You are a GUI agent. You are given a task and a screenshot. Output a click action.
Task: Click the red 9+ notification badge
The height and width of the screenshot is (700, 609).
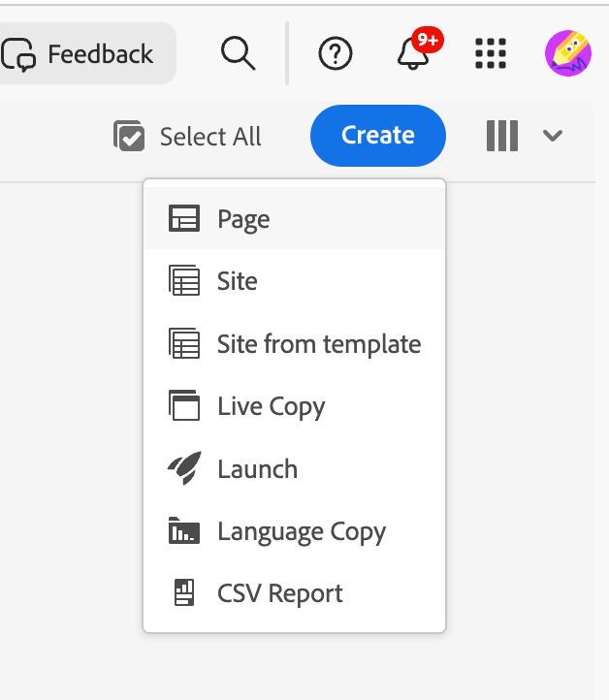click(428, 40)
